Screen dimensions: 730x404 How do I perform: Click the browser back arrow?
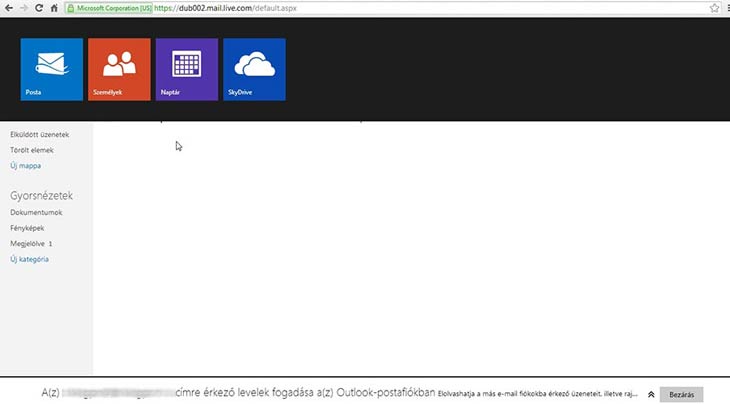click(8, 7)
